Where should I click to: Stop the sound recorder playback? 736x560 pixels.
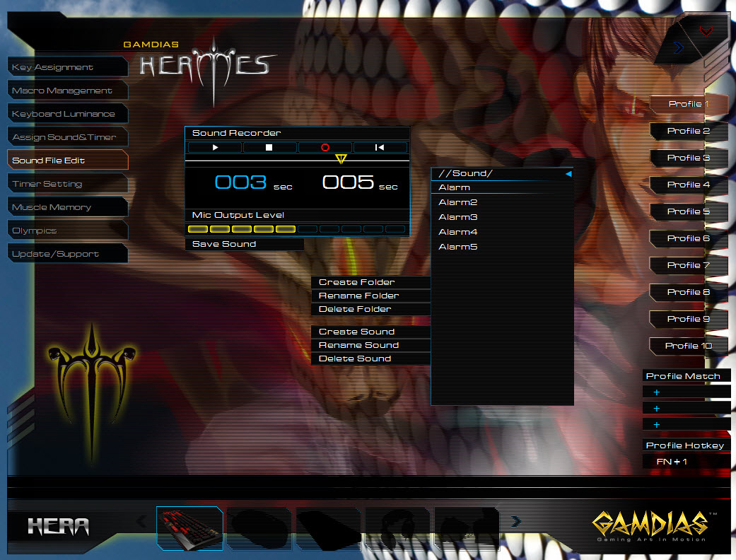coord(269,147)
